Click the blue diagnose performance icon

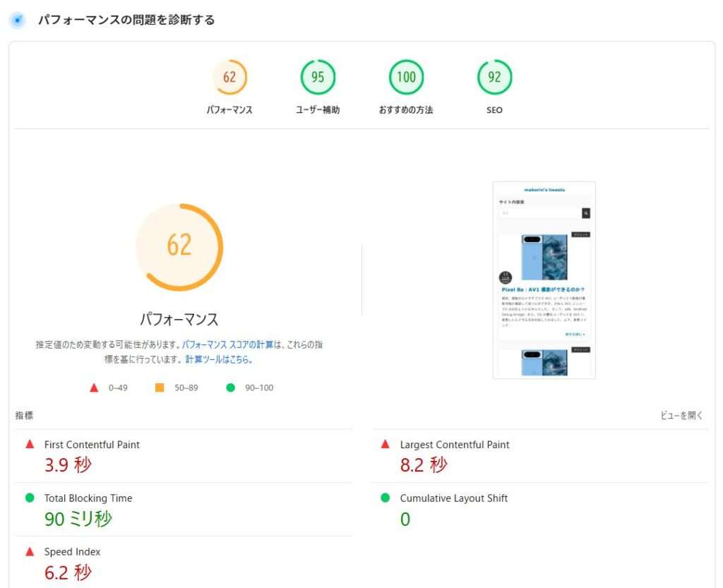click(17, 20)
